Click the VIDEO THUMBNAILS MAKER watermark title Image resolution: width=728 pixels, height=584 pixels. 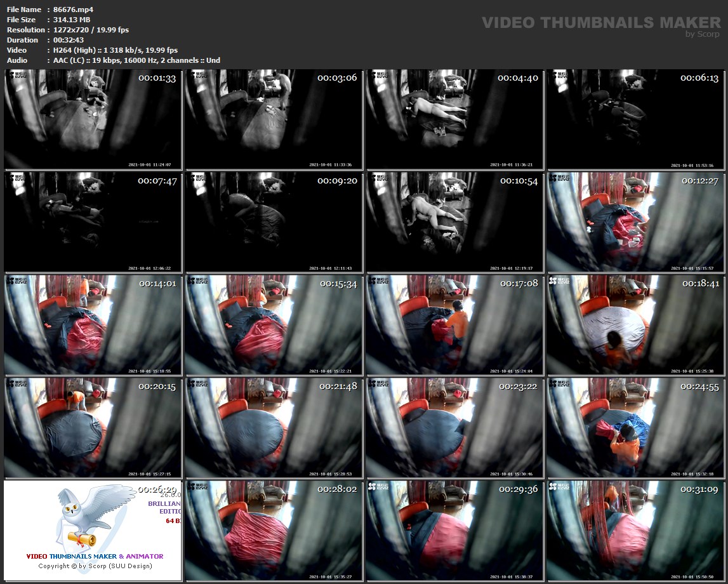601,23
